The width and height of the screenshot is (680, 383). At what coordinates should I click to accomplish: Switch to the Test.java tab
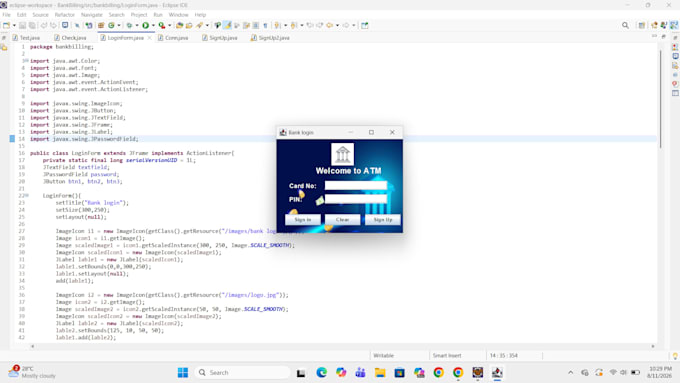click(x=26, y=38)
